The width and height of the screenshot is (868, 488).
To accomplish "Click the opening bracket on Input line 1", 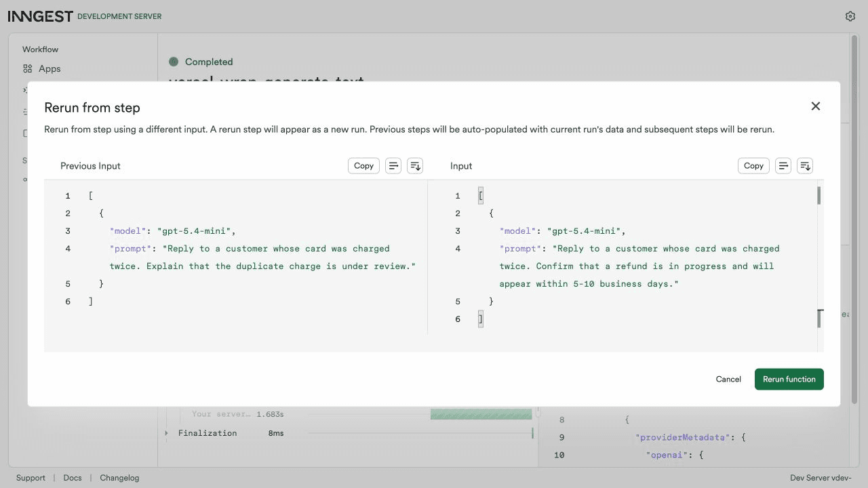I will tap(481, 196).
